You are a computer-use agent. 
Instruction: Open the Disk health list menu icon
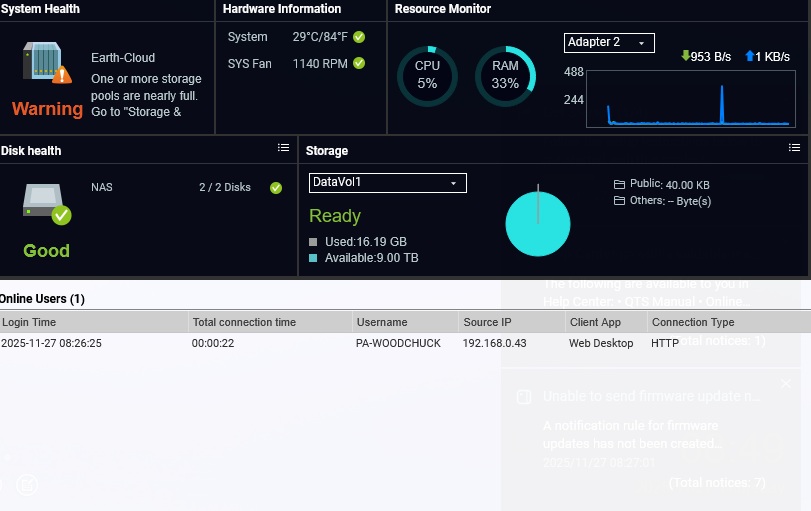(x=283, y=148)
